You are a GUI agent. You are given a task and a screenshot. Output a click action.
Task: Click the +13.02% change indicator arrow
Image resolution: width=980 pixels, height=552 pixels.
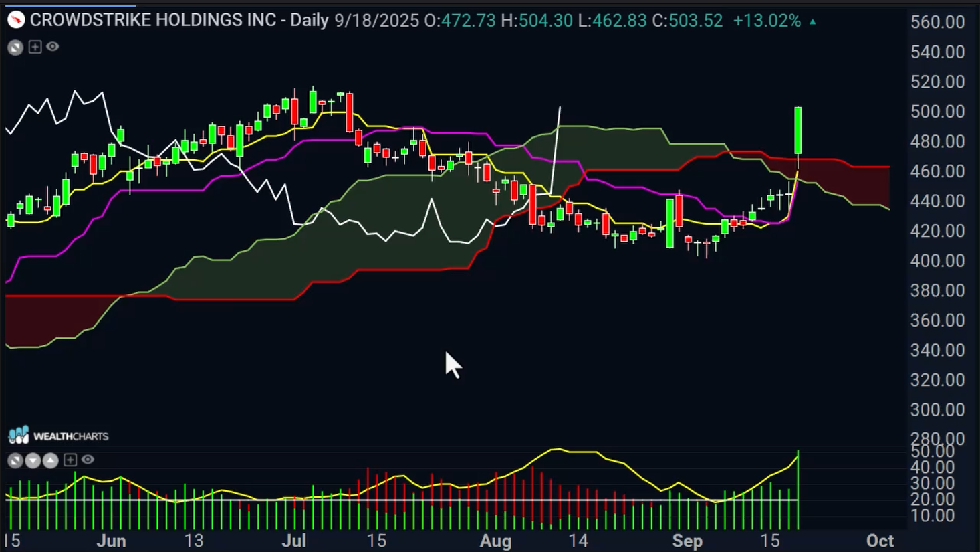tap(813, 21)
